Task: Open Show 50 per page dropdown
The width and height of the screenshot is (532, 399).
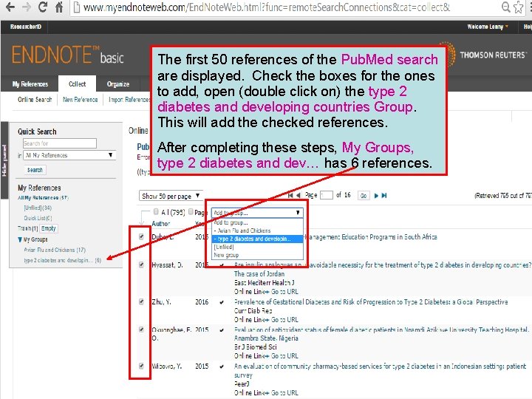Action: point(171,196)
